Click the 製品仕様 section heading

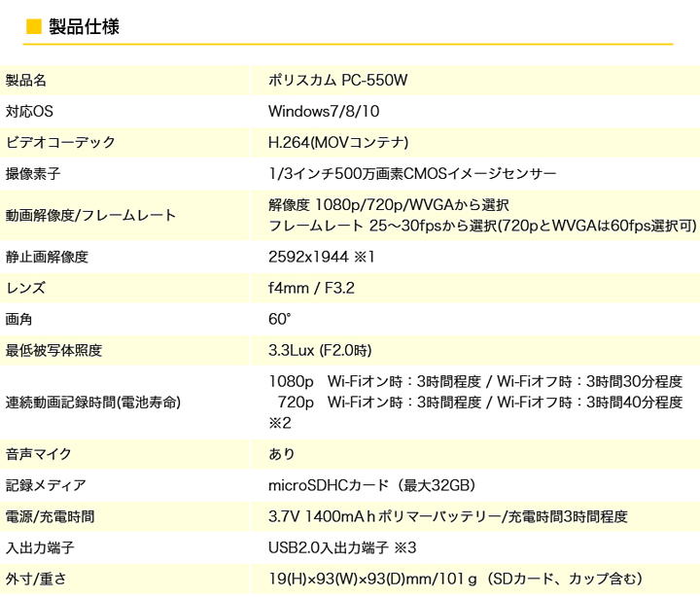[x=84, y=26]
